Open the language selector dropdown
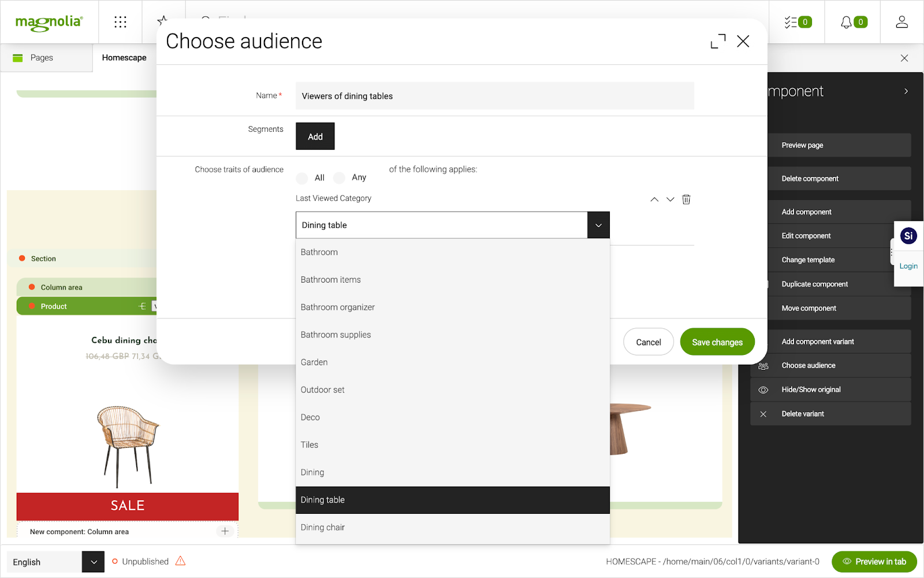The image size is (924, 578). click(x=92, y=561)
